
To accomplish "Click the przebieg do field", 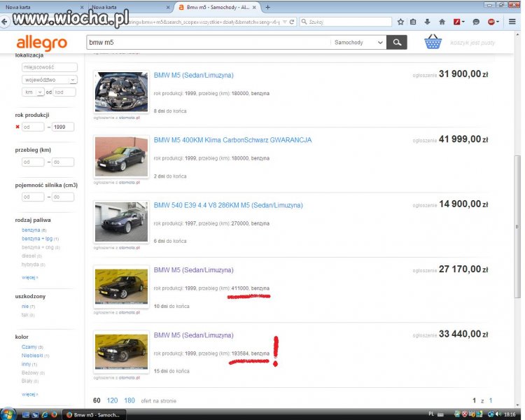I will click(x=63, y=162).
